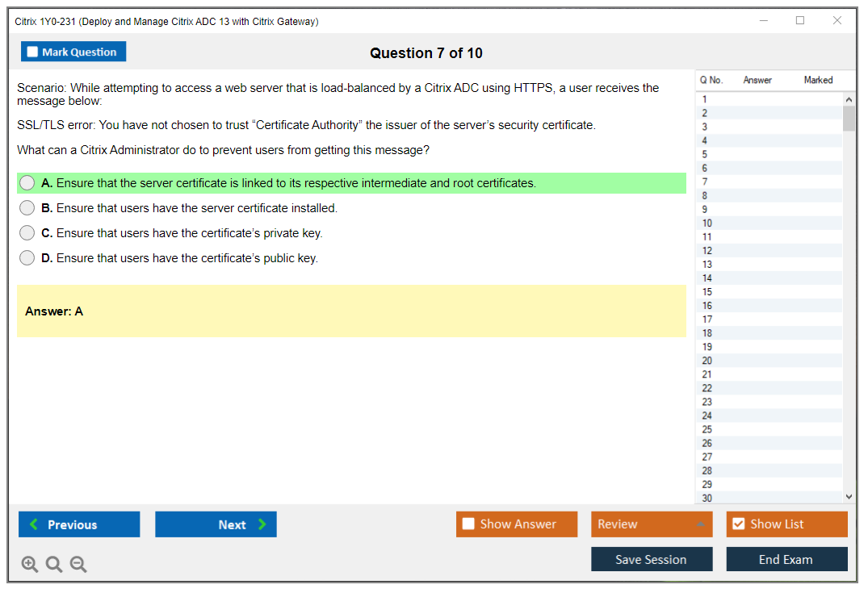Select option D about certificate's public key
The height and width of the screenshot is (593, 868).
coord(27,258)
